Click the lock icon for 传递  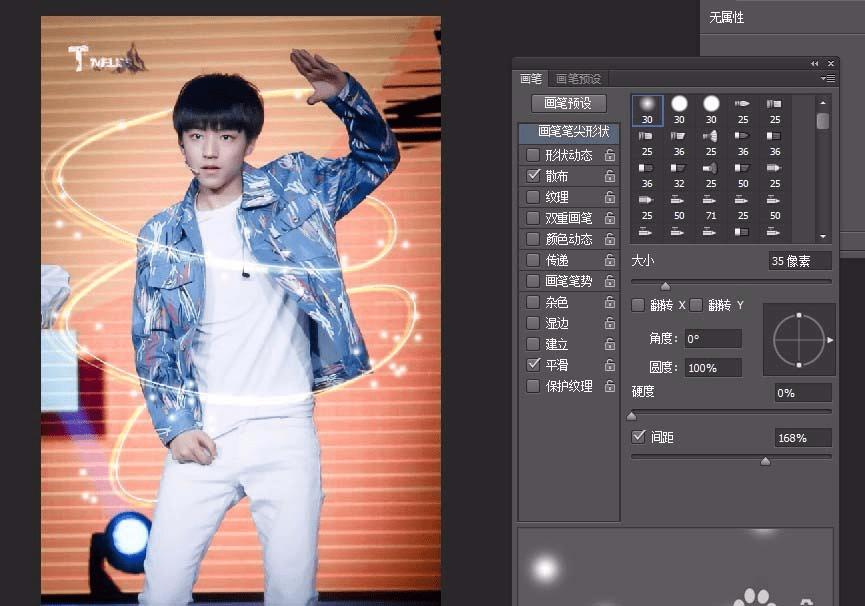(x=610, y=260)
